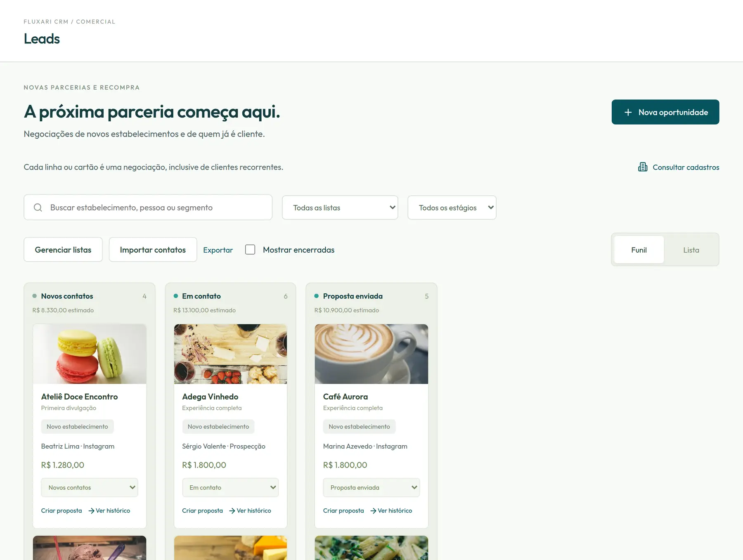743x560 pixels.
Task: Click arrow icon before Café Aurora's Ver histórico
Action: click(x=373, y=511)
